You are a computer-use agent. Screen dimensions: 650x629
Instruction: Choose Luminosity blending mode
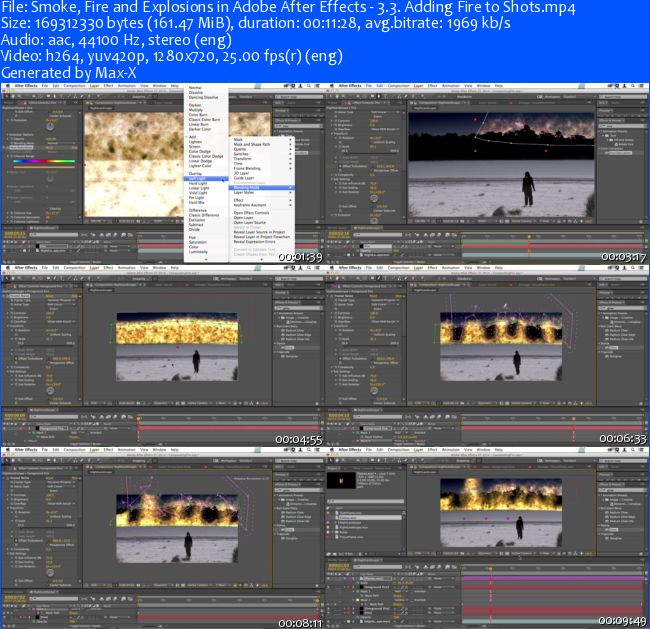[x=206, y=252]
